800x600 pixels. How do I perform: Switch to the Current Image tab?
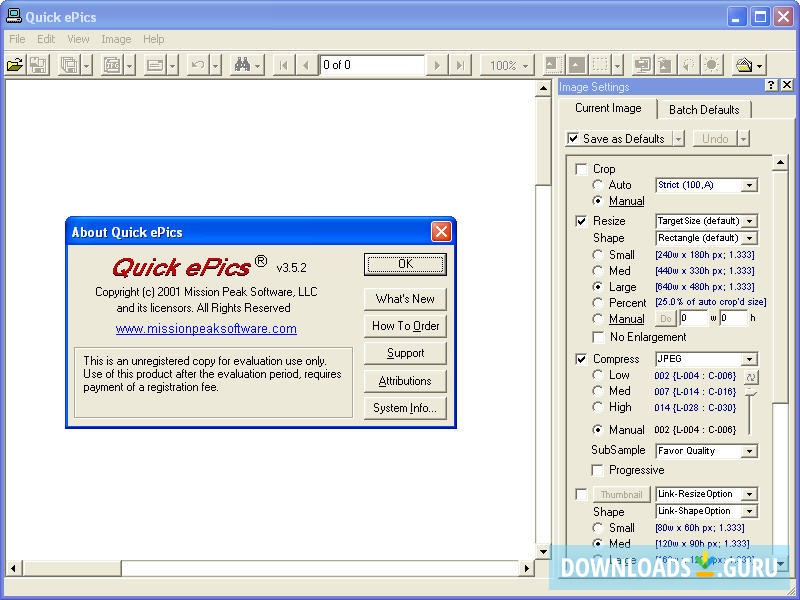point(608,108)
